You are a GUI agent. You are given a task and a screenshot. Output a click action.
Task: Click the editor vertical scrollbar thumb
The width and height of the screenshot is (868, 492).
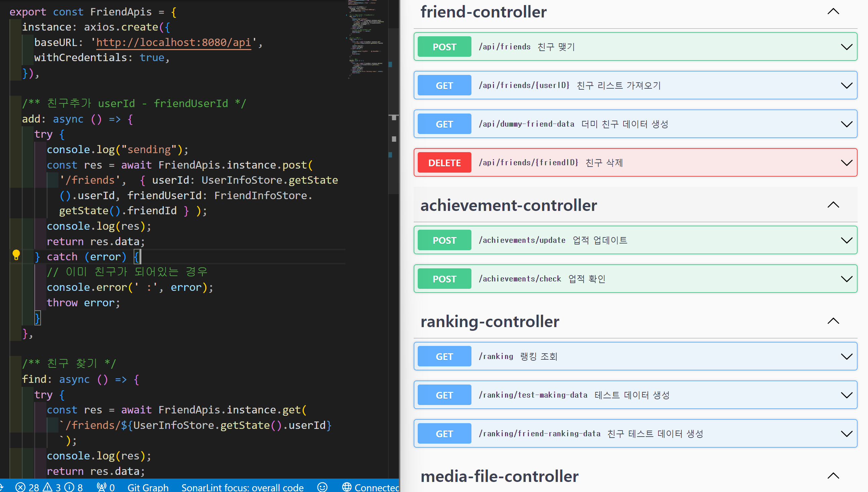(x=394, y=111)
